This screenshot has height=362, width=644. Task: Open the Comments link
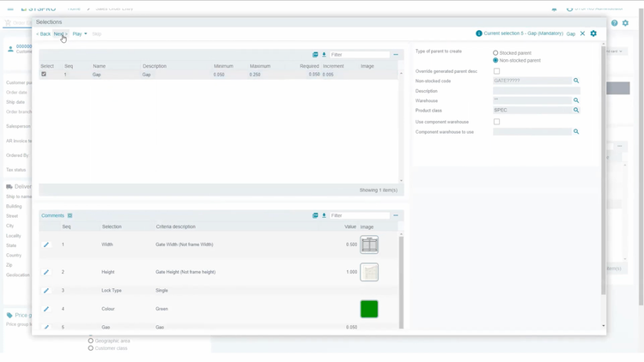[52, 215]
